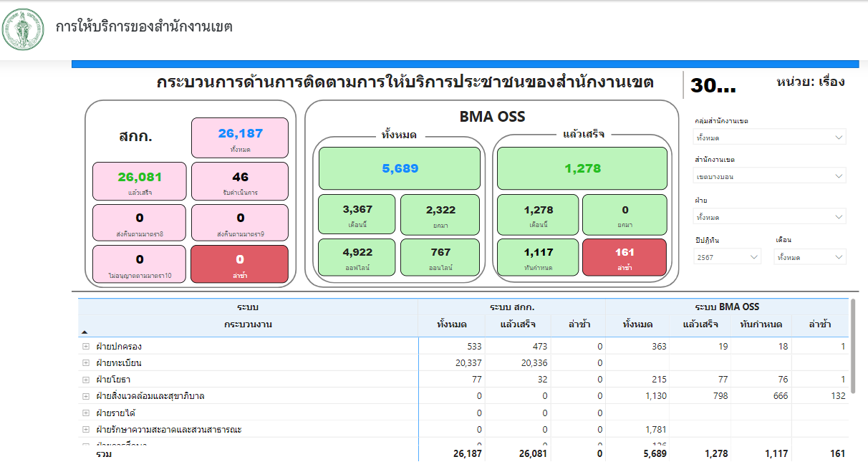Click the sort arrow under กระบวนงาน header
The height and width of the screenshot is (467, 868).
(x=85, y=332)
